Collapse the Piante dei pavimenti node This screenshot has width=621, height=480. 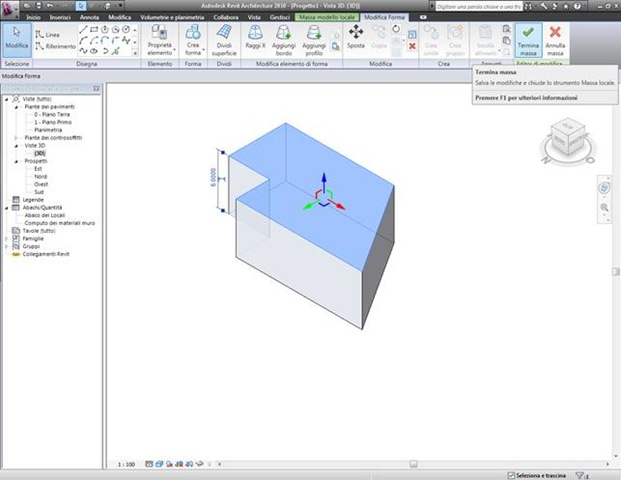coord(16,107)
